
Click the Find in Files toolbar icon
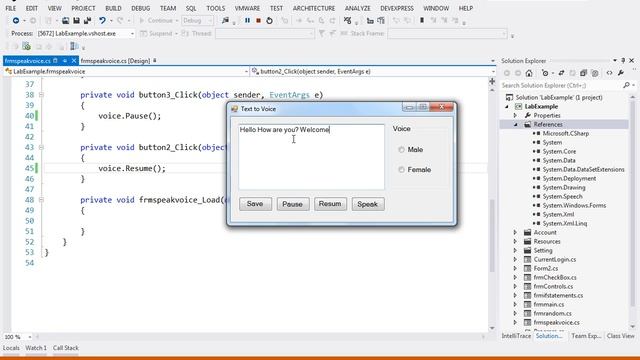click(225, 20)
